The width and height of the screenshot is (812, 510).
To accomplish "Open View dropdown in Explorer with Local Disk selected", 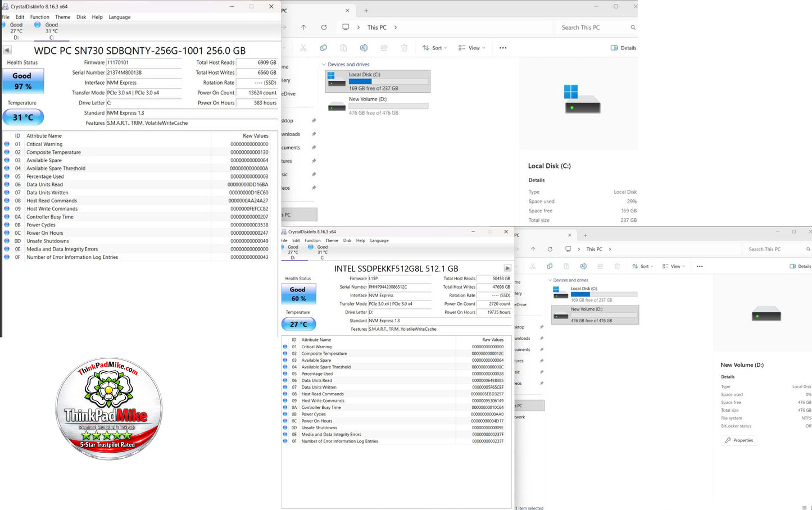I will (x=472, y=48).
